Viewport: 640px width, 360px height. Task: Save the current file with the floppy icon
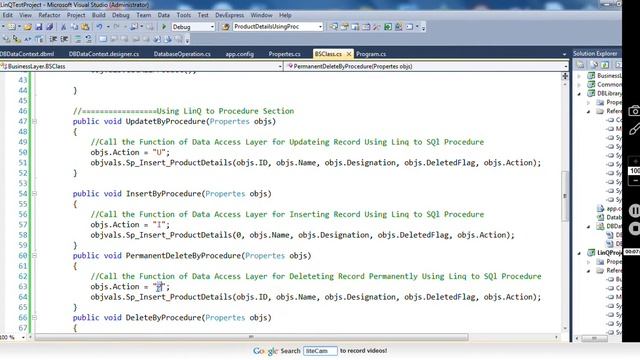pos(39,27)
